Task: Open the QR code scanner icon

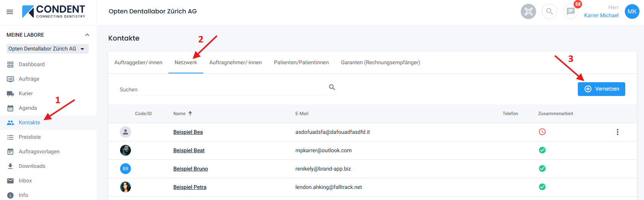Action: pyautogui.click(x=528, y=11)
